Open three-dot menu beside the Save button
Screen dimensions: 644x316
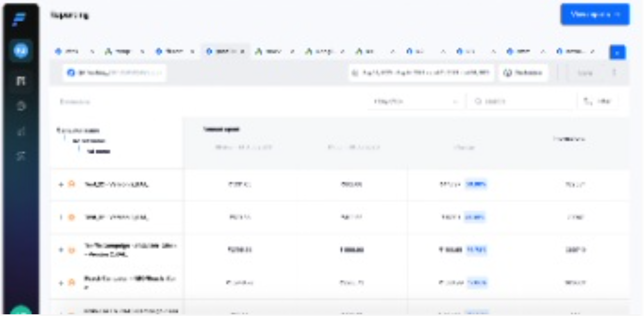[x=614, y=73]
